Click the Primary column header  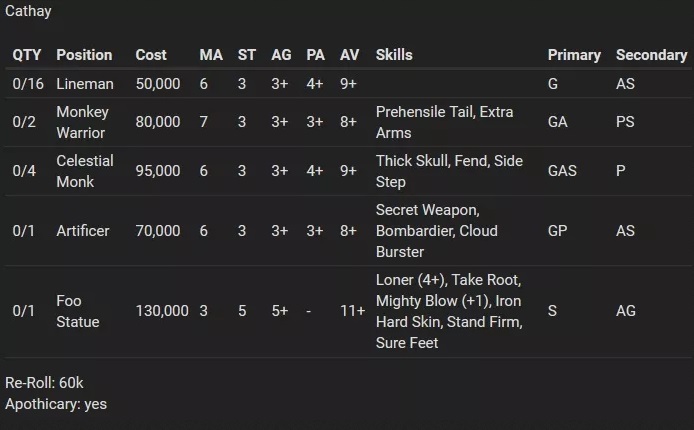pos(574,55)
